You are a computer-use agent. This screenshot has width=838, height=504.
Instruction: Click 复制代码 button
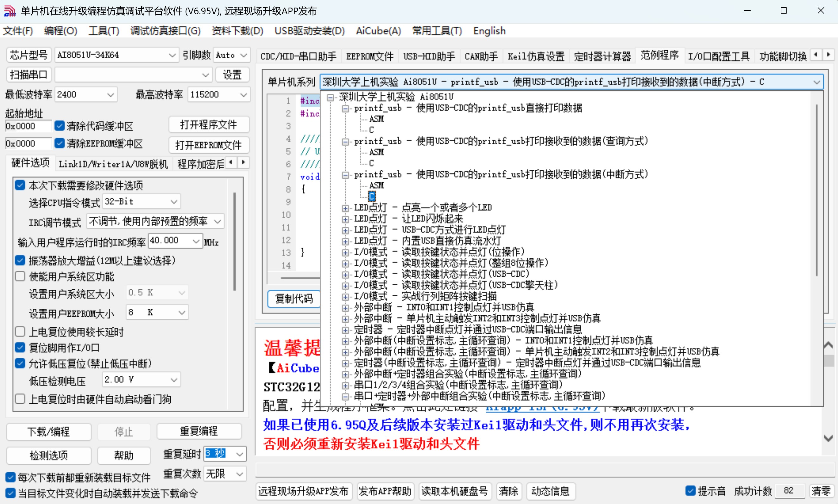tap(294, 299)
